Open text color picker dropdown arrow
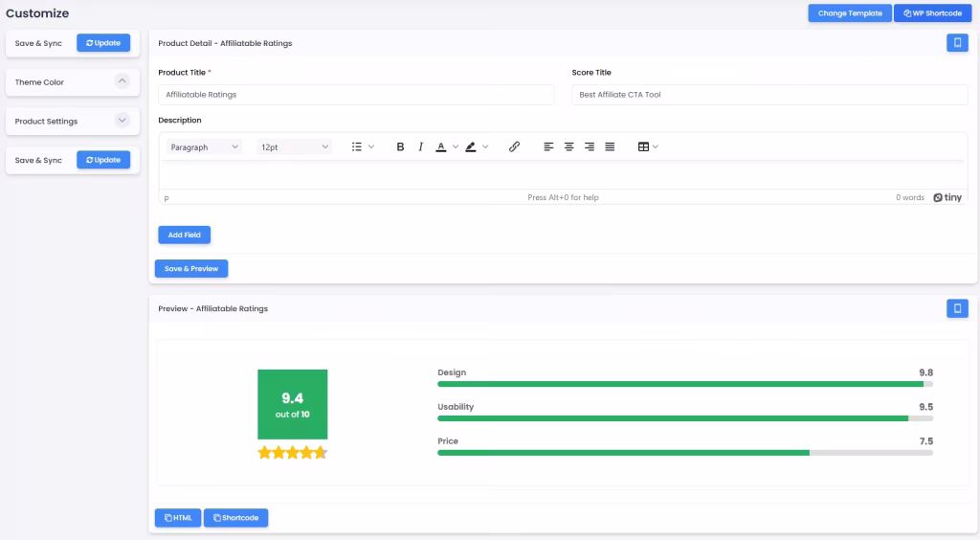The height and width of the screenshot is (540, 980). (455, 146)
